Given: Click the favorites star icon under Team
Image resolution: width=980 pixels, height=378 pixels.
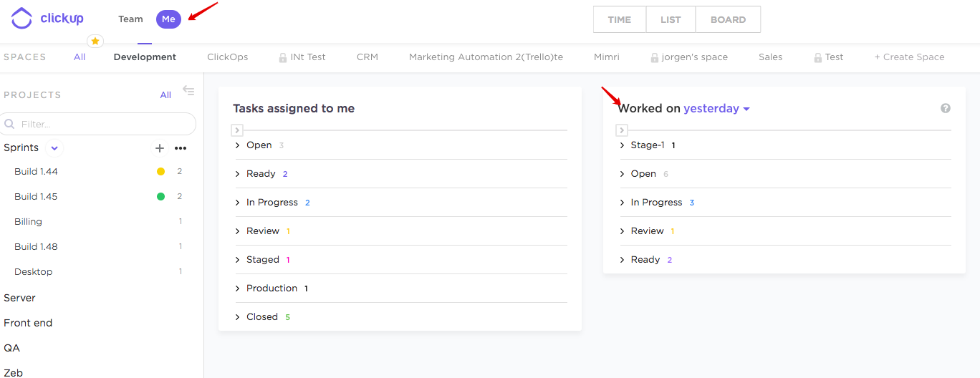Looking at the screenshot, I should tap(95, 42).
